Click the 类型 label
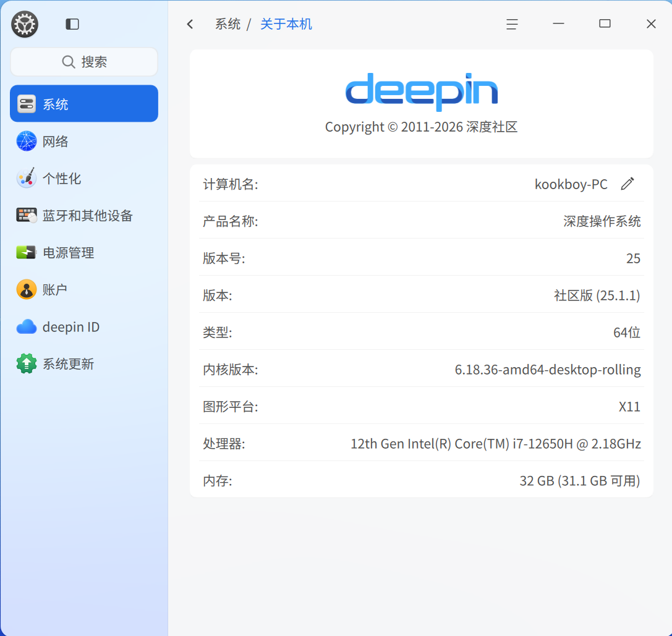Screen dimensions: 672x636 click(218, 333)
